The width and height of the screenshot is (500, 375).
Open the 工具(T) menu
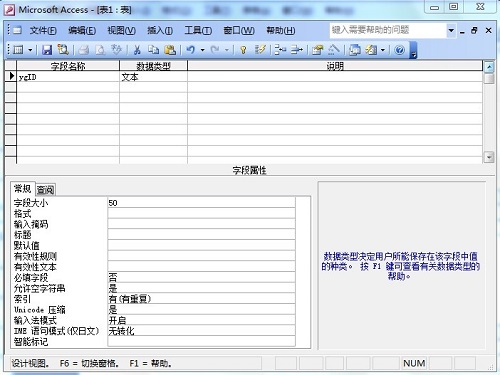tap(198, 31)
